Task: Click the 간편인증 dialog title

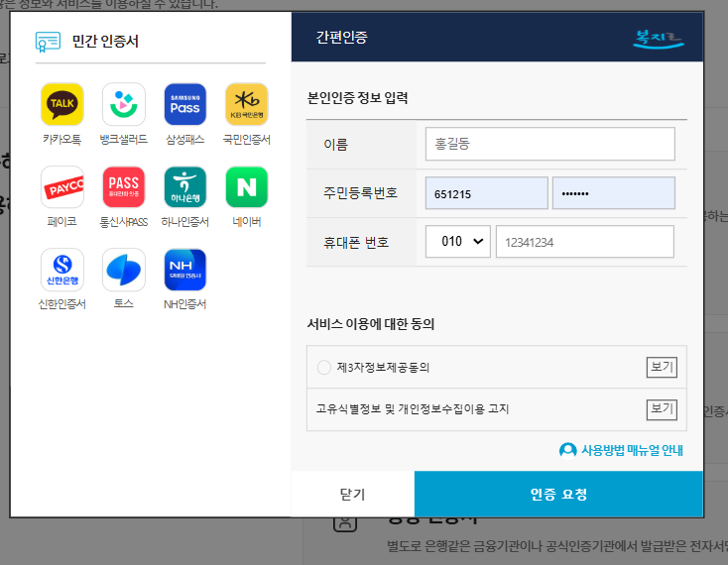Action: [x=342, y=37]
